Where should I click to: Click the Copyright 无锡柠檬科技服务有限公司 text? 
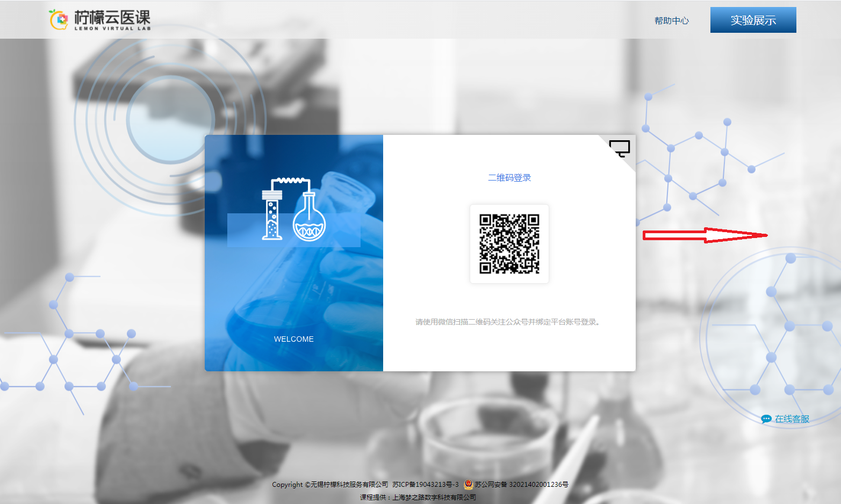[x=330, y=484]
